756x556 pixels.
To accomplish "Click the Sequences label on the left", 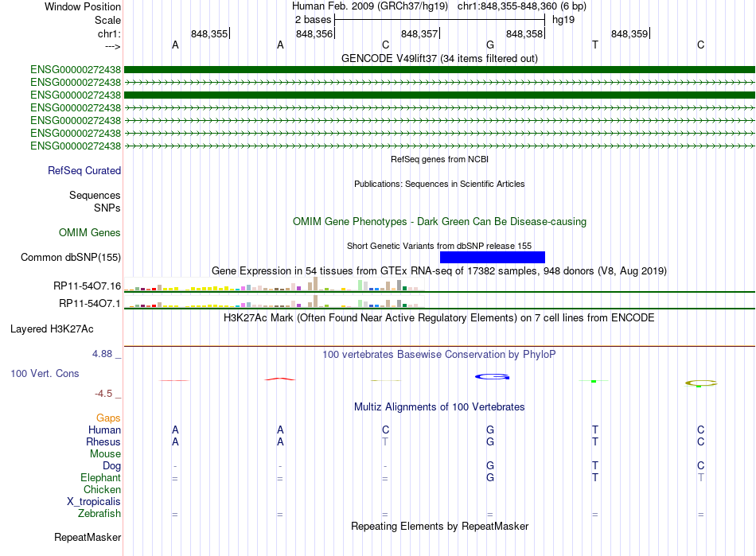I will pos(95,195).
